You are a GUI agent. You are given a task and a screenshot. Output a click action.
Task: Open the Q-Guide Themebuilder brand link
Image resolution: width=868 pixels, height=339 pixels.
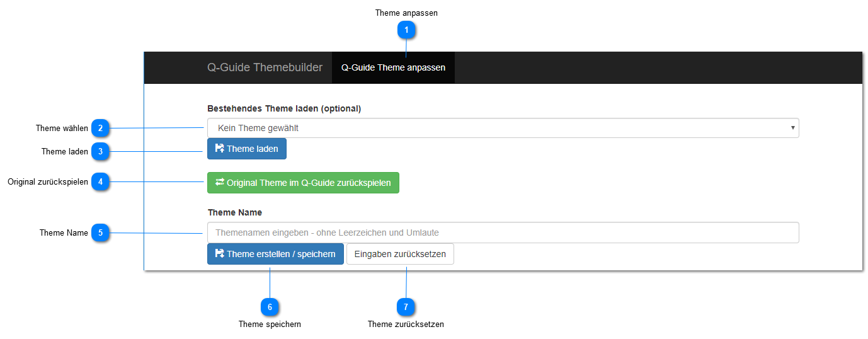pyautogui.click(x=265, y=67)
